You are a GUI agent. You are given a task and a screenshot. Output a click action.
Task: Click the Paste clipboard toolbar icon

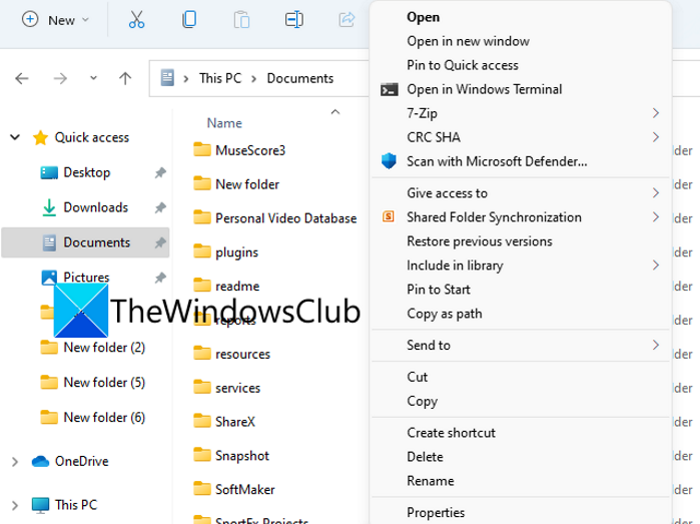tap(242, 20)
